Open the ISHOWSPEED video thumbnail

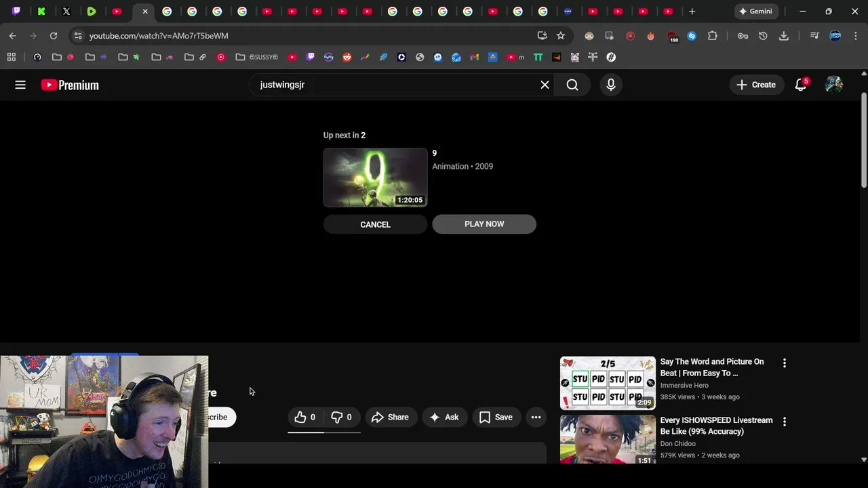(x=608, y=439)
